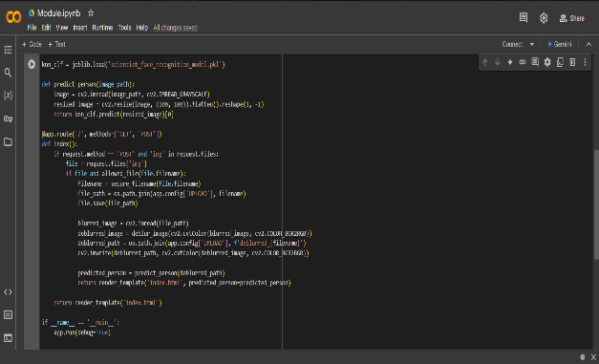The image size is (599, 364).
Task: Click the Share button
Action: coord(572,18)
